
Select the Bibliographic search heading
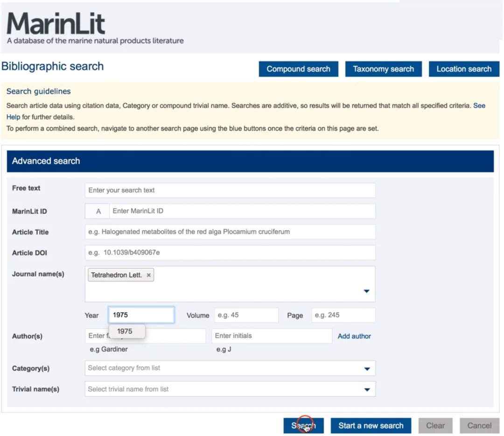(52, 66)
